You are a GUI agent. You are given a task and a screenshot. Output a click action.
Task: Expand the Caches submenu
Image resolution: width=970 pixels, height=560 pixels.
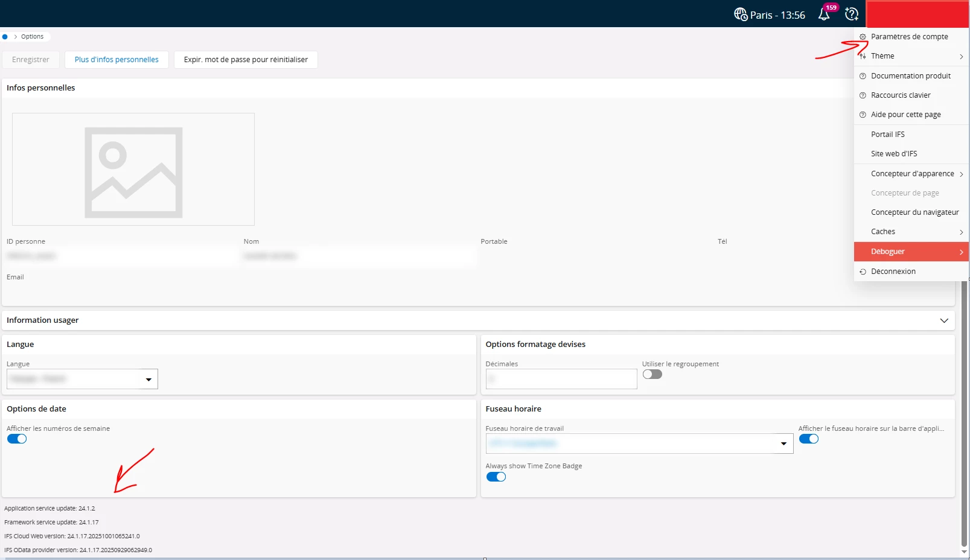(x=911, y=232)
